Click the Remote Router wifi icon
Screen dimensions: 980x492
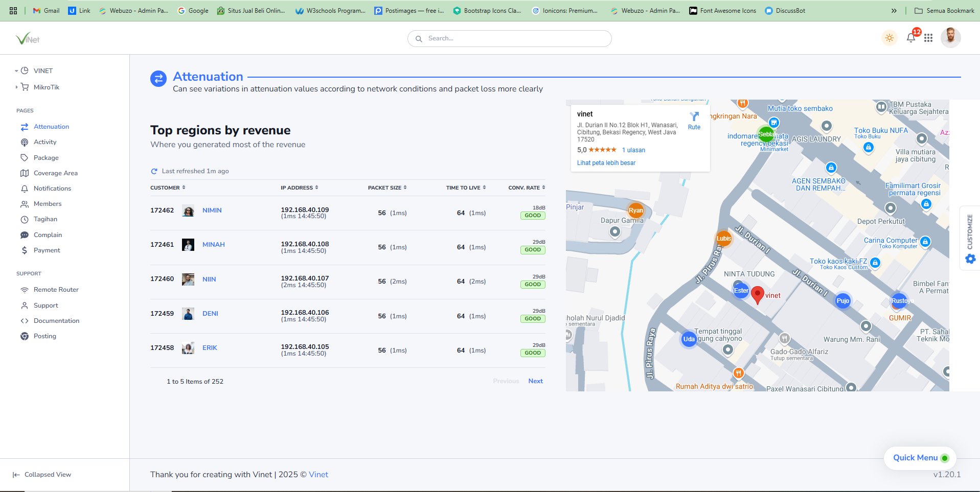click(25, 290)
